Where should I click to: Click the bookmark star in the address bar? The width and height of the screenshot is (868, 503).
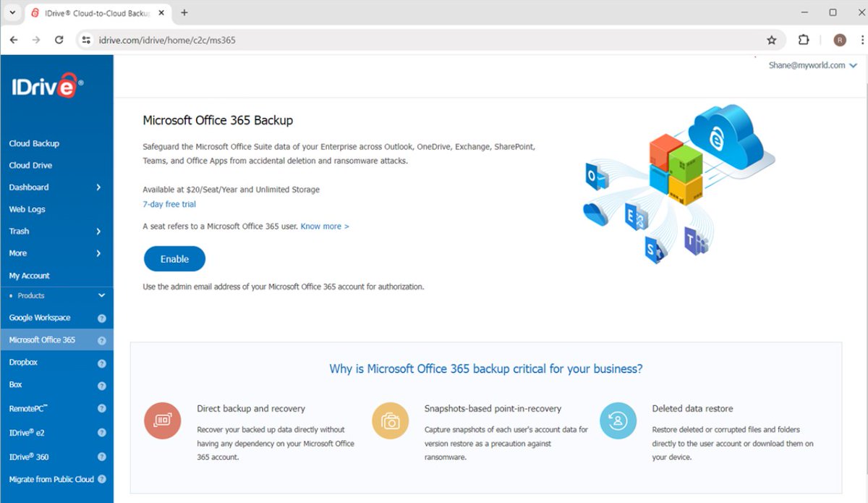coord(771,40)
